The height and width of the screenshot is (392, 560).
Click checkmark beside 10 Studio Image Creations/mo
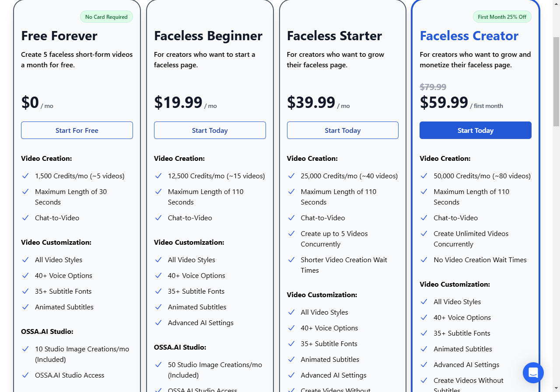(25, 349)
